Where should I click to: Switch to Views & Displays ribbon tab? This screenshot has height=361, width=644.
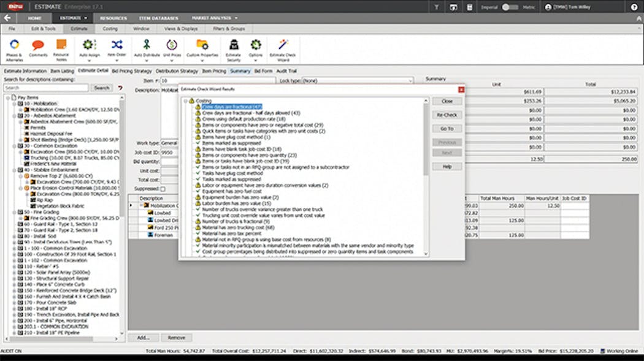pyautogui.click(x=181, y=29)
